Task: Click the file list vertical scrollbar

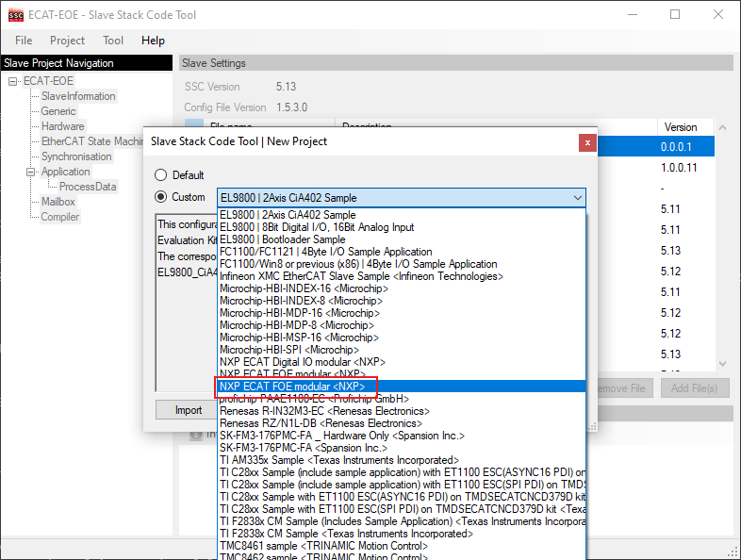Action: pos(723,245)
